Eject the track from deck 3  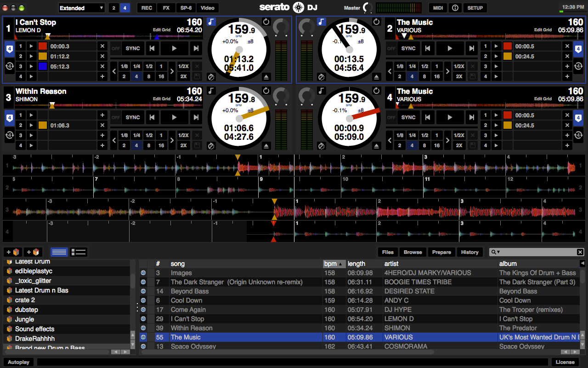(x=266, y=146)
